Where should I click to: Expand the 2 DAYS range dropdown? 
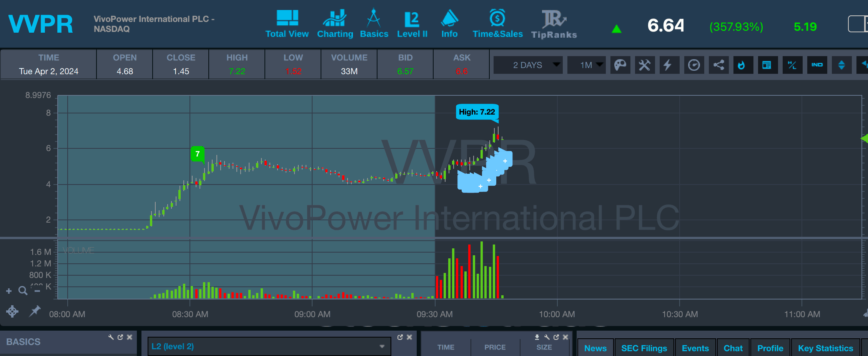coord(528,65)
